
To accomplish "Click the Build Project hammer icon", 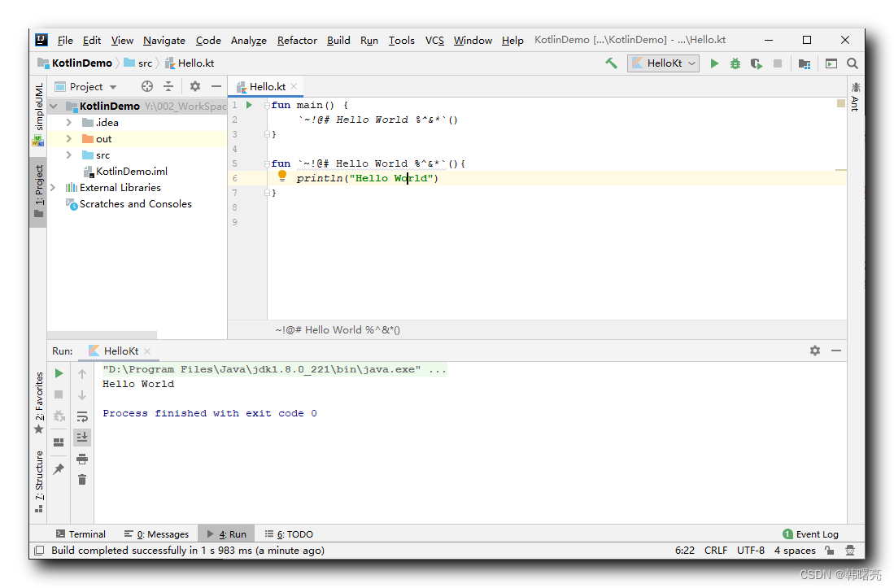I will (611, 63).
